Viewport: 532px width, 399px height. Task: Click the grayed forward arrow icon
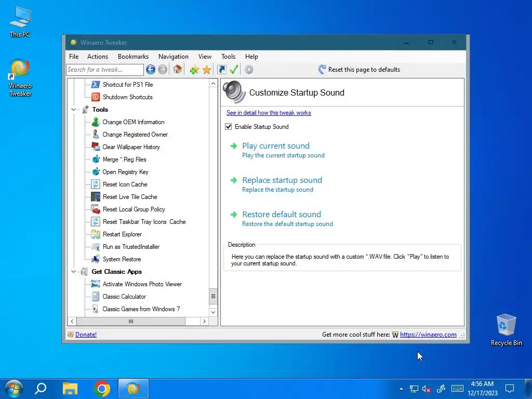pos(163,70)
